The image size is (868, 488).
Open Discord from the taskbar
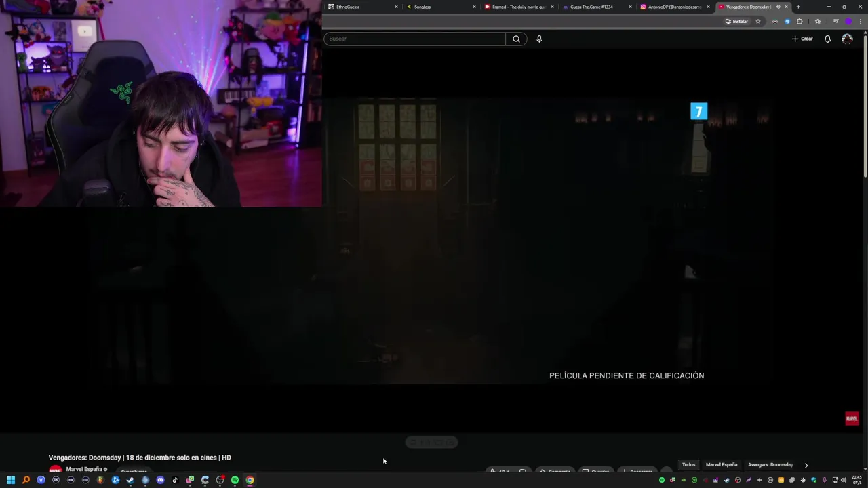coord(160,480)
